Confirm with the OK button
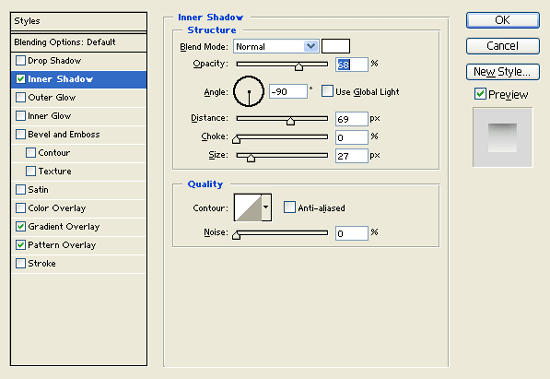This screenshot has width=550, height=379. tap(503, 20)
